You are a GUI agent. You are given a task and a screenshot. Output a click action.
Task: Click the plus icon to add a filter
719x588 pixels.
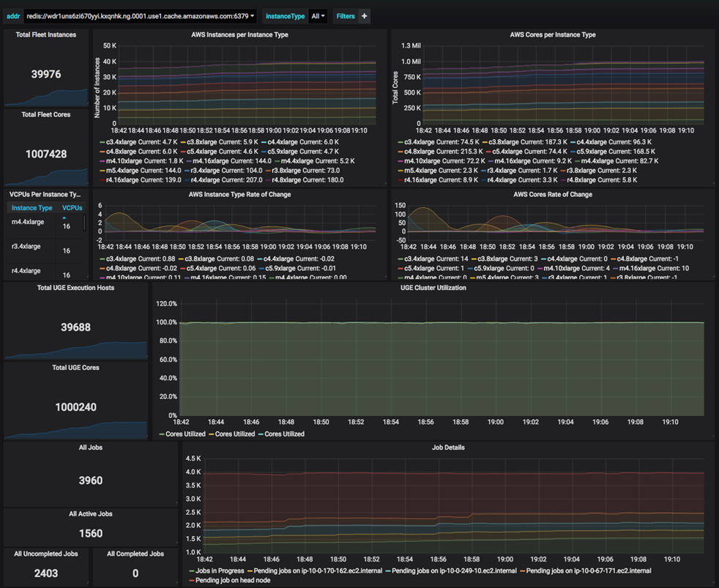click(x=364, y=15)
